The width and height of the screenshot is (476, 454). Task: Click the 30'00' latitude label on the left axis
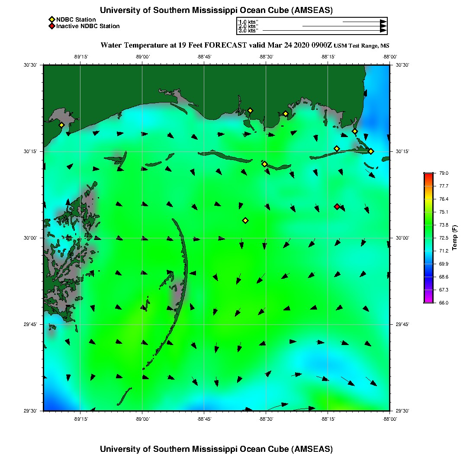[x=30, y=238]
